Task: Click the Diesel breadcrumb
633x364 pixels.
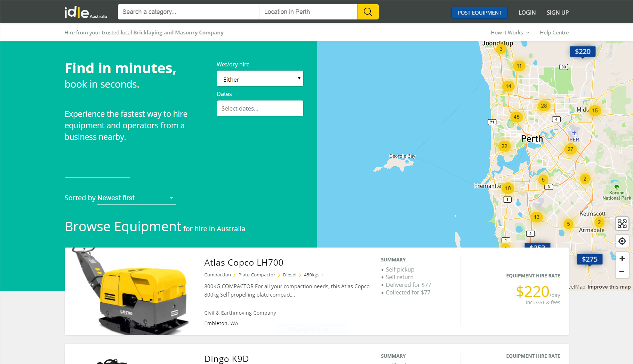Action: tap(289, 275)
